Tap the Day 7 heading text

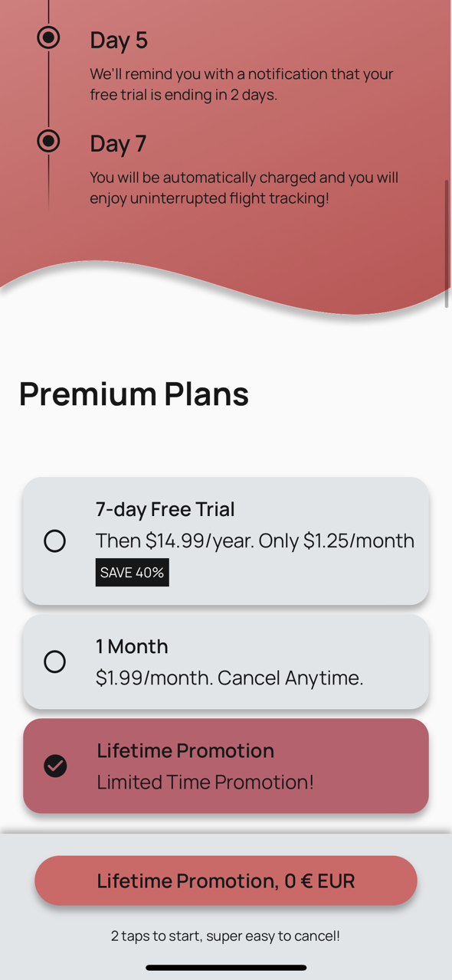(118, 143)
